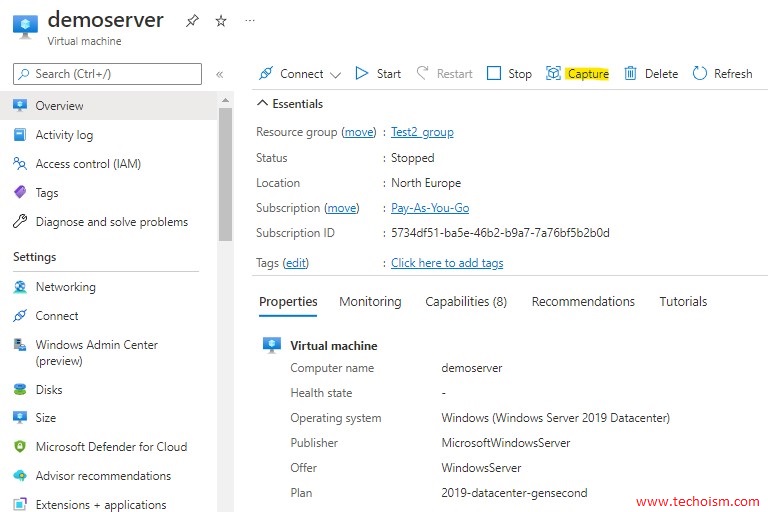This screenshot has height=512, width=768.
Task: Click scrollbar up arrow in sidebar
Action: point(225,100)
